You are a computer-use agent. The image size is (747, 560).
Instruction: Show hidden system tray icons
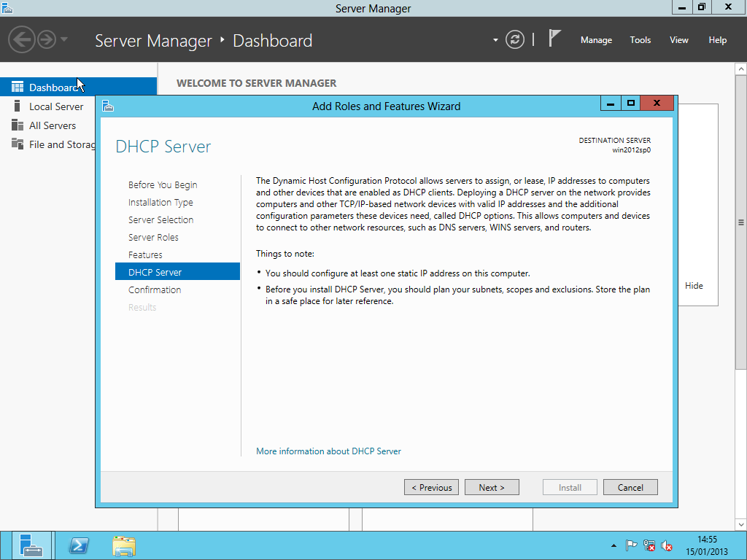[x=614, y=545]
